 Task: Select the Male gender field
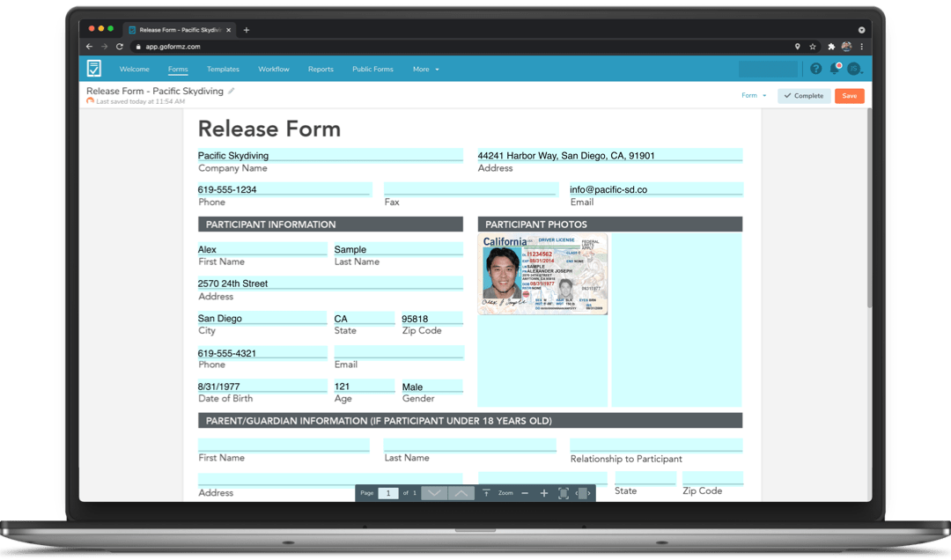pyautogui.click(x=431, y=385)
